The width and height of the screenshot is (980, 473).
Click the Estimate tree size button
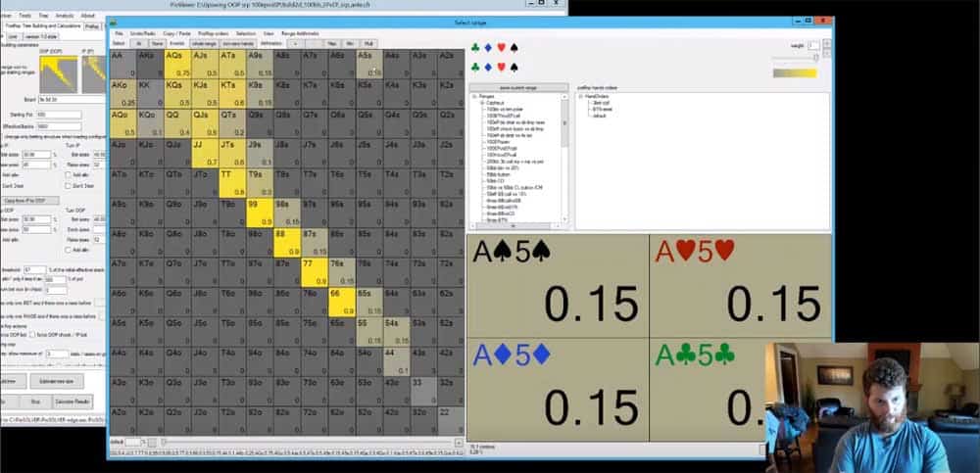[x=57, y=381]
